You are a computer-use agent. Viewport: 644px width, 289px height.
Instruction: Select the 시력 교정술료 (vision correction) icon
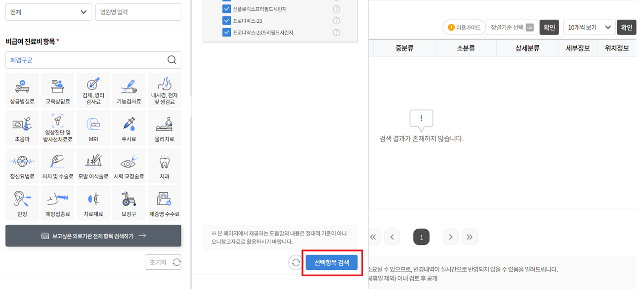(129, 165)
